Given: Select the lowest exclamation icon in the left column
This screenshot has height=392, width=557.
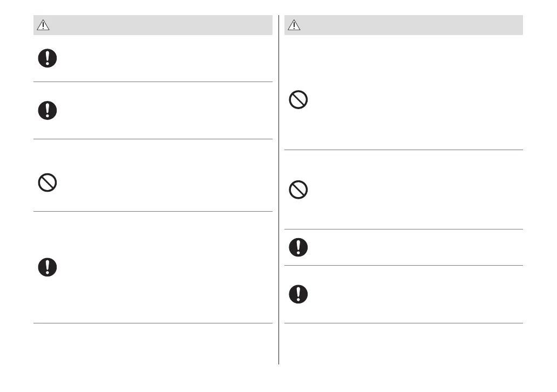Looking at the screenshot, I should [47, 267].
